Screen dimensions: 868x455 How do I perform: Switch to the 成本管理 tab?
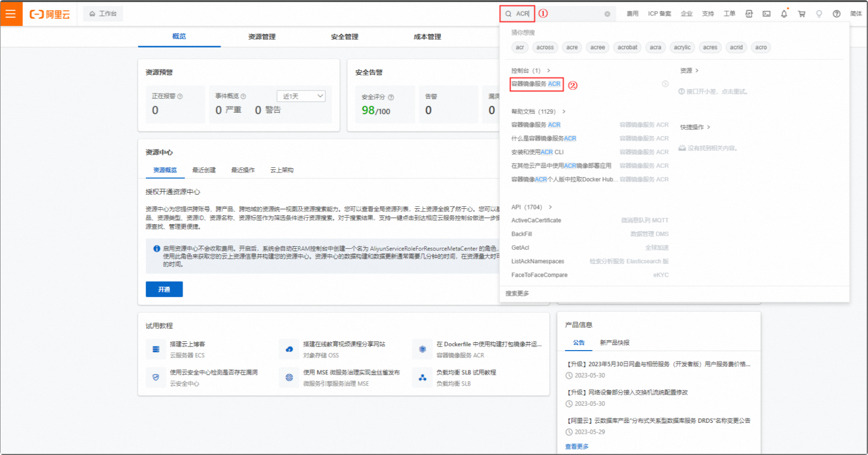pos(427,37)
